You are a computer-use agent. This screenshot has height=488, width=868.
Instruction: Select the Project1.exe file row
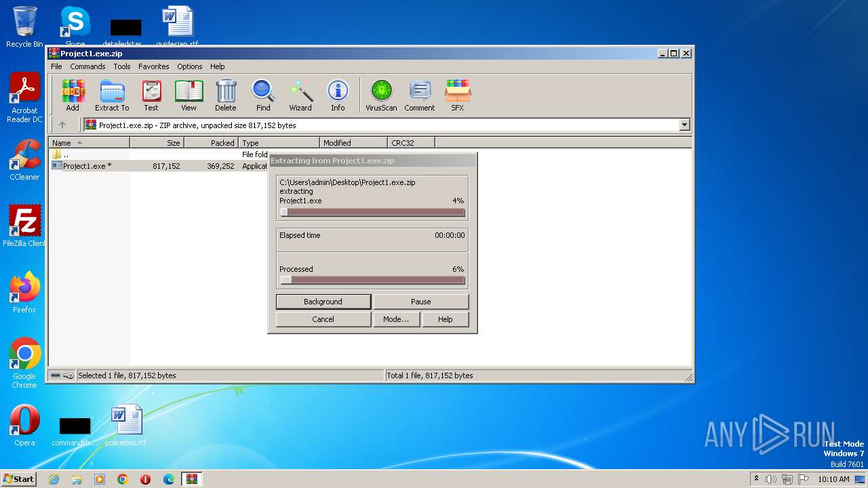[x=160, y=166]
